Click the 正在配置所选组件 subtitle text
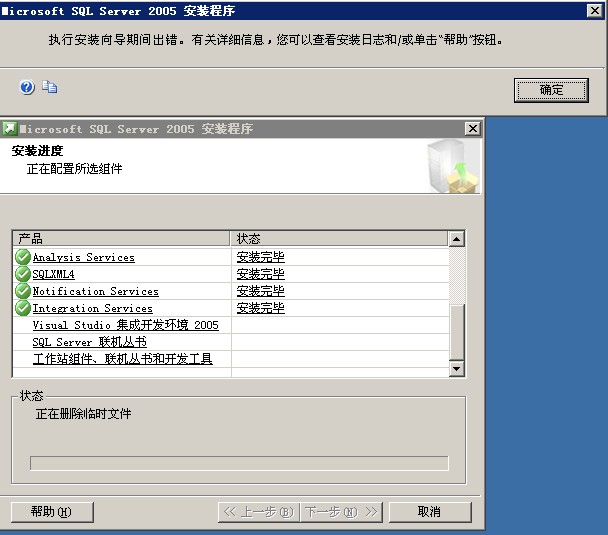The width and height of the screenshot is (608, 535). point(74,169)
